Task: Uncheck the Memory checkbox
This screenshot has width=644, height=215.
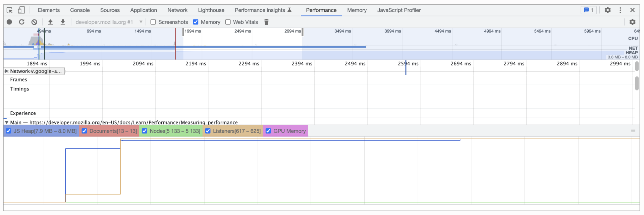Action: click(x=196, y=22)
